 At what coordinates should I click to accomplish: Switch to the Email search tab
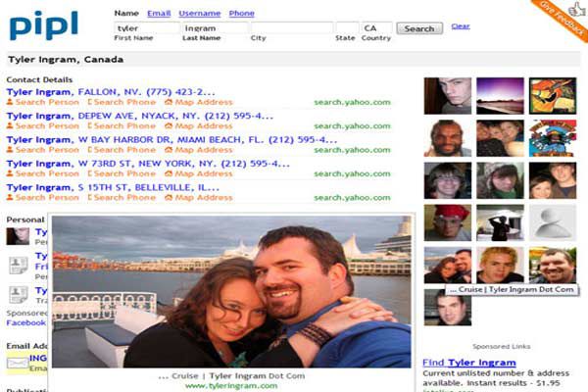coord(158,14)
